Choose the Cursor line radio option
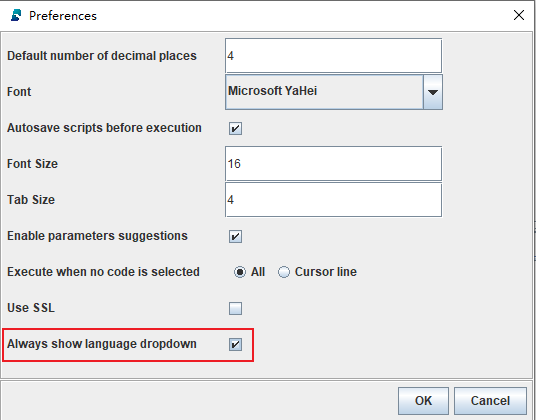The image size is (536, 420). click(284, 272)
